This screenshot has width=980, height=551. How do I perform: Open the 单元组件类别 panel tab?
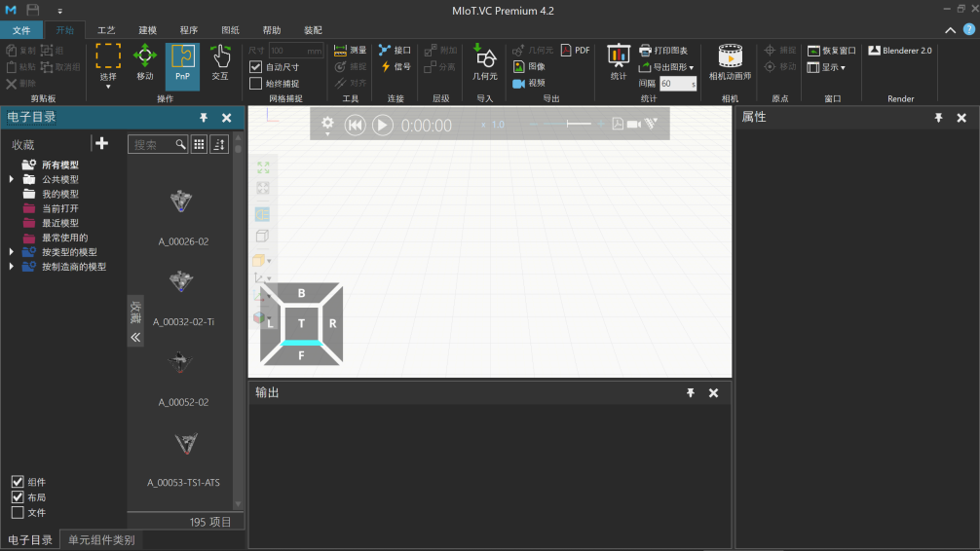click(x=101, y=539)
